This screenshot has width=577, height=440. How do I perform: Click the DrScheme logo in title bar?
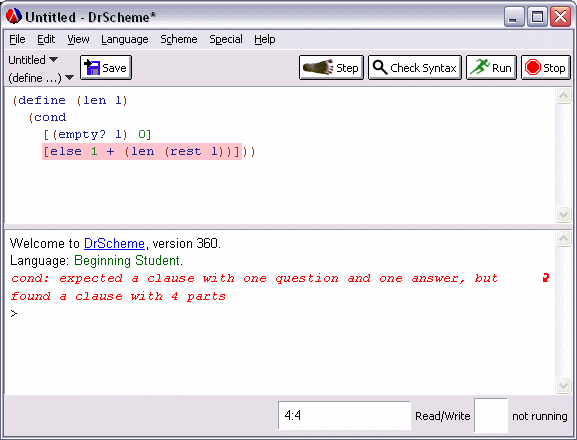[x=14, y=17]
